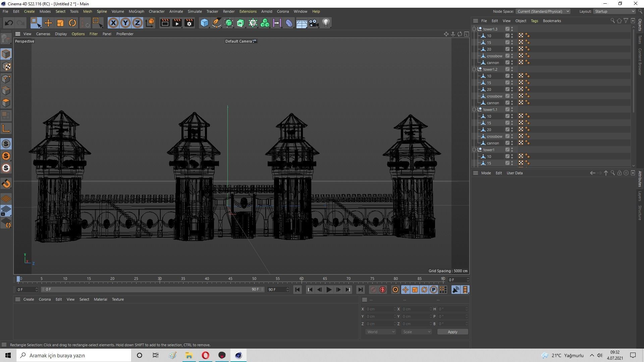Select the Scale tool
Image resolution: width=644 pixels, height=362 pixels.
click(x=60, y=23)
